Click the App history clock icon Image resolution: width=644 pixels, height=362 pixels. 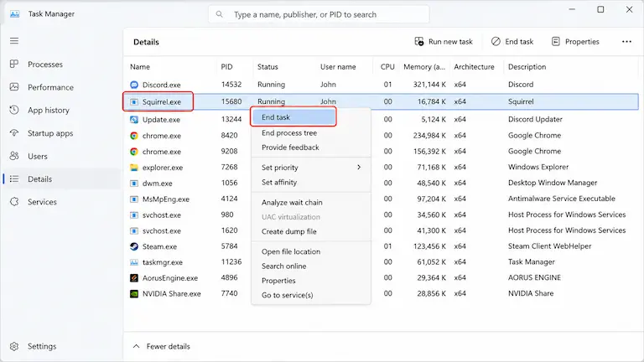pyautogui.click(x=14, y=110)
